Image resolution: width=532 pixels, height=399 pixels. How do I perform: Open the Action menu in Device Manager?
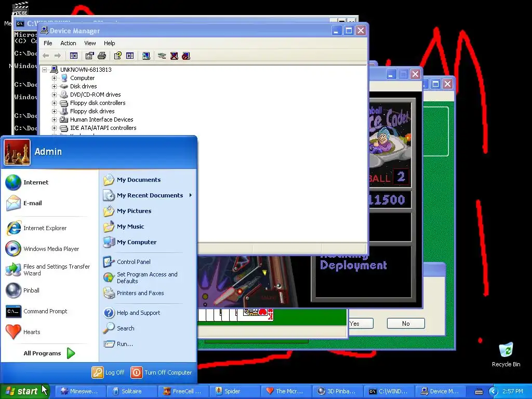(x=68, y=43)
